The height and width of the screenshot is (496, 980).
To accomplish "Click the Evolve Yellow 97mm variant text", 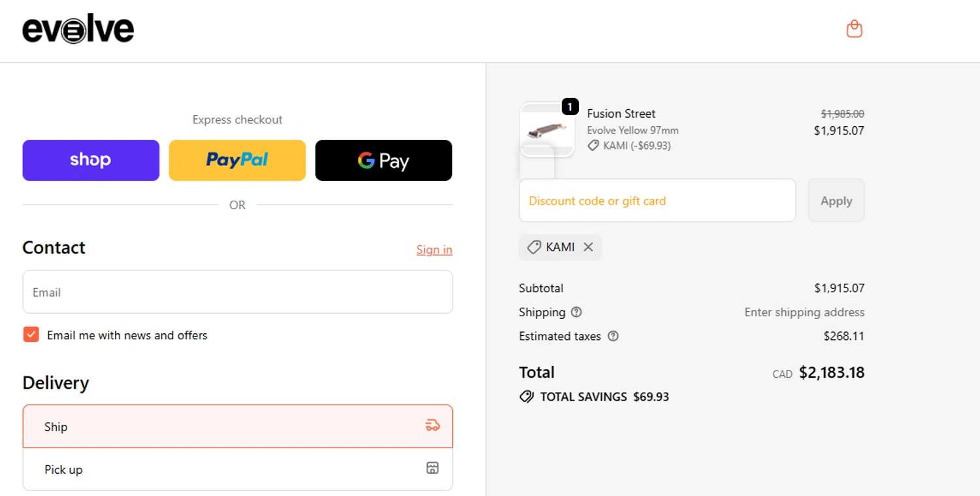I will coord(632,130).
